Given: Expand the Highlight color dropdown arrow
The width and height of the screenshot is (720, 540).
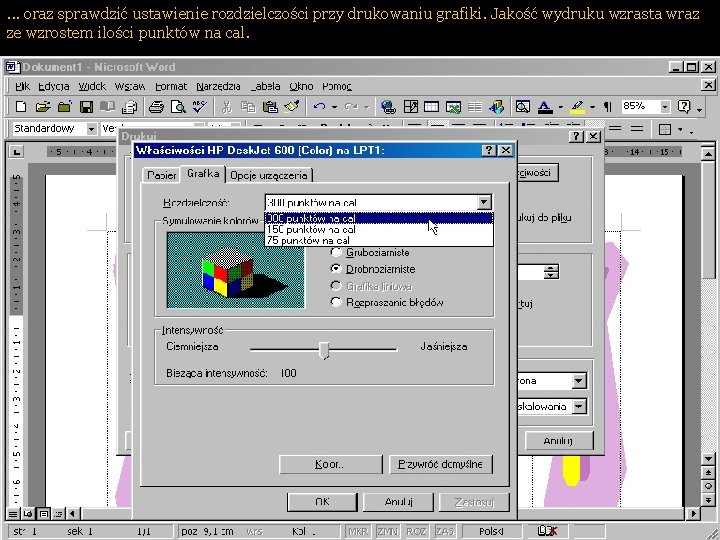Looking at the screenshot, I should tap(593, 107).
